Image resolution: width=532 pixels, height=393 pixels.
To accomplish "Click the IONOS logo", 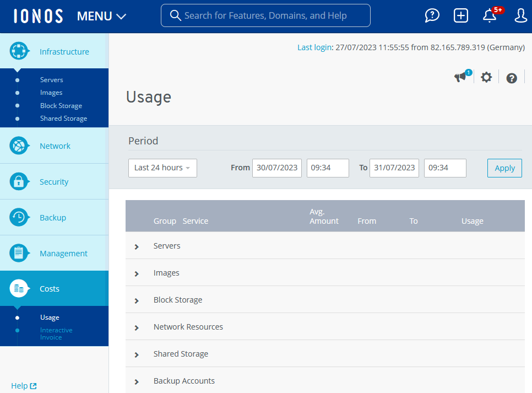I will 39,16.
